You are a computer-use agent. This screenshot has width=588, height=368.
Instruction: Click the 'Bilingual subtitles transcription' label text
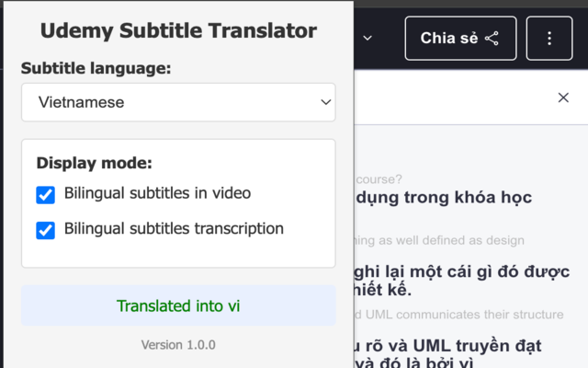point(174,229)
